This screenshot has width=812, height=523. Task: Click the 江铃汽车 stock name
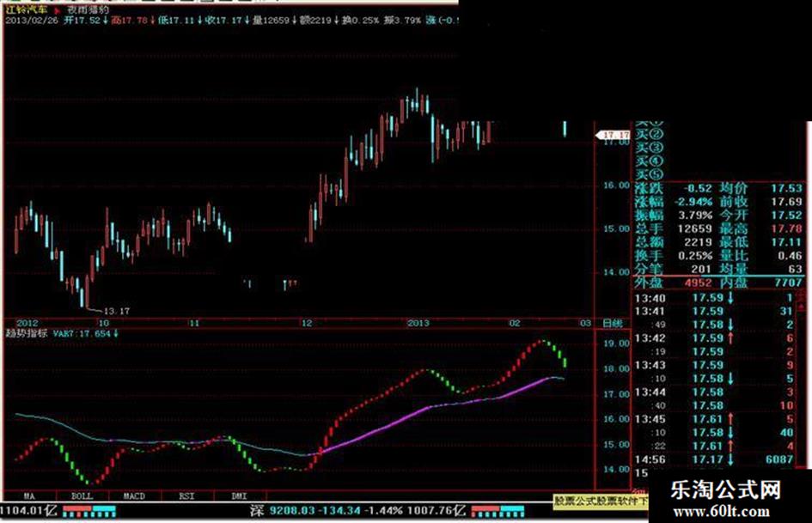point(27,9)
